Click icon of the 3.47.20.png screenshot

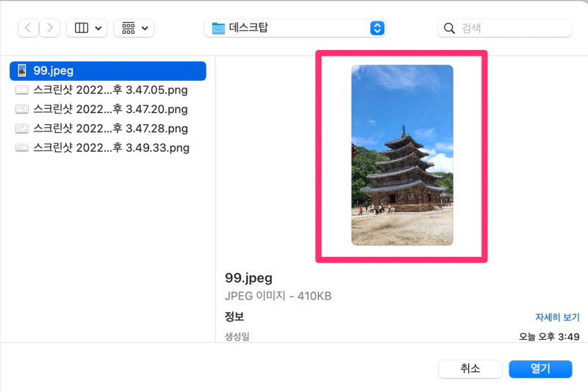pyautogui.click(x=22, y=109)
